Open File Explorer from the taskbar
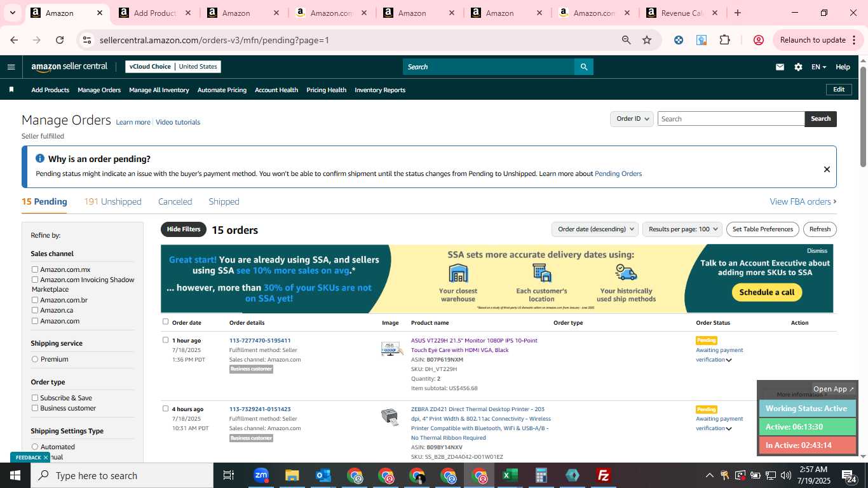 292,475
